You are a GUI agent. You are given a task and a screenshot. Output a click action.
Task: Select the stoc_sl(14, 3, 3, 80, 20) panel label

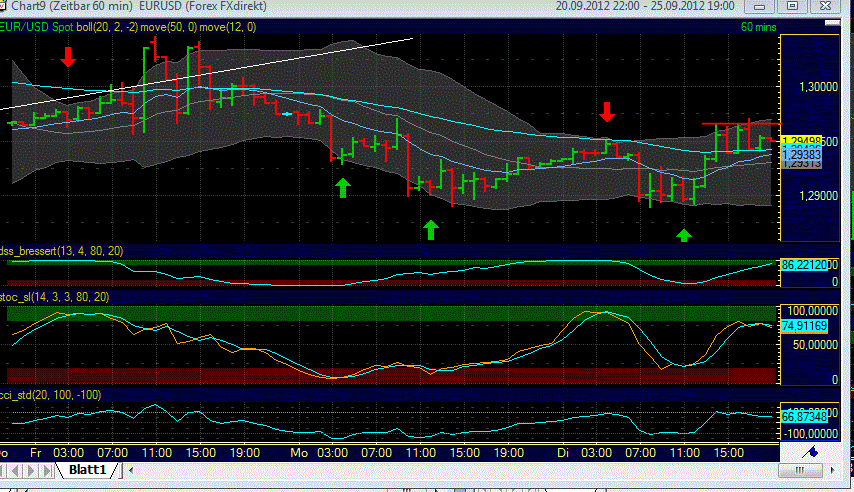[54, 297]
